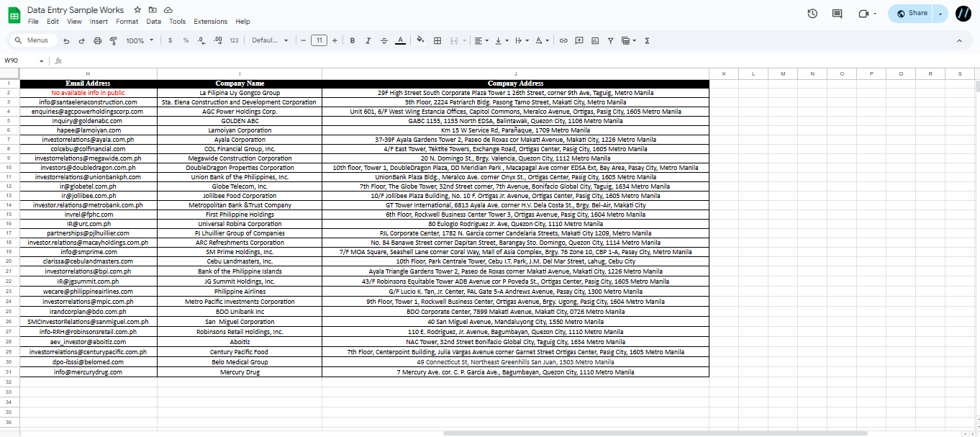The height and width of the screenshot is (437, 980).
Task: Open the Insert menu
Action: pyautogui.click(x=99, y=22)
